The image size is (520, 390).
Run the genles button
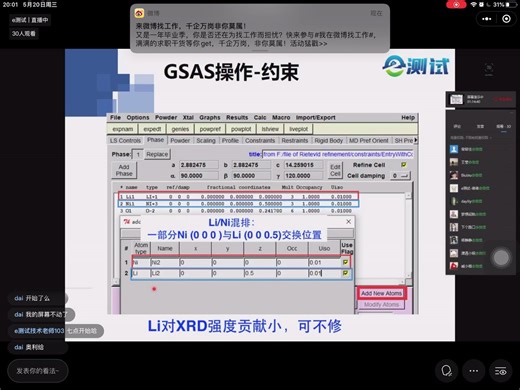coord(180,129)
